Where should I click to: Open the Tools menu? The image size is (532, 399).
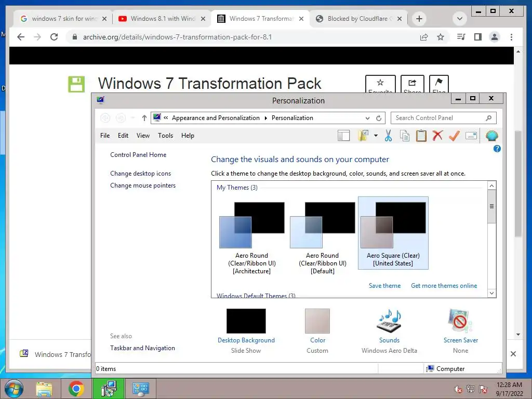point(165,136)
